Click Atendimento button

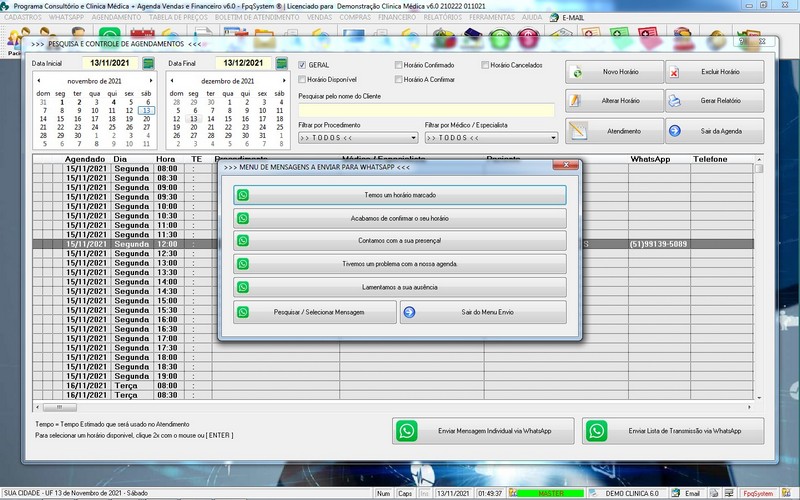[614, 131]
